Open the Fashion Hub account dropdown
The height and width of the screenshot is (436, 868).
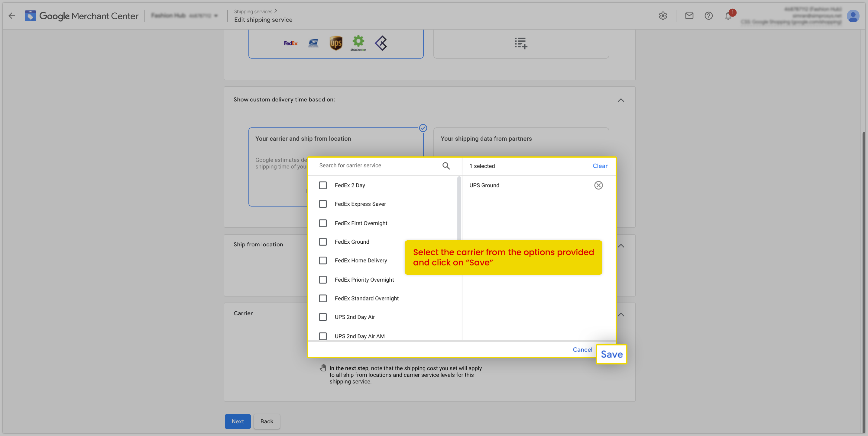(x=184, y=16)
